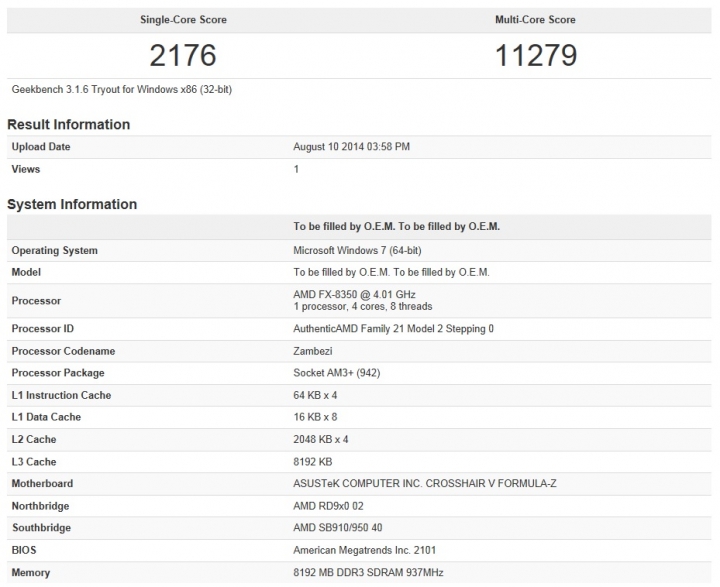Click the BIOS label

click(x=24, y=550)
